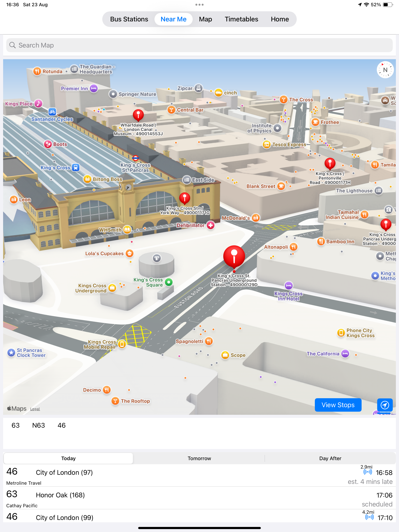399x532 pixels.
Task: Tap the live tracking icon for 16:58 bus
Action: [x=367, y=472]
